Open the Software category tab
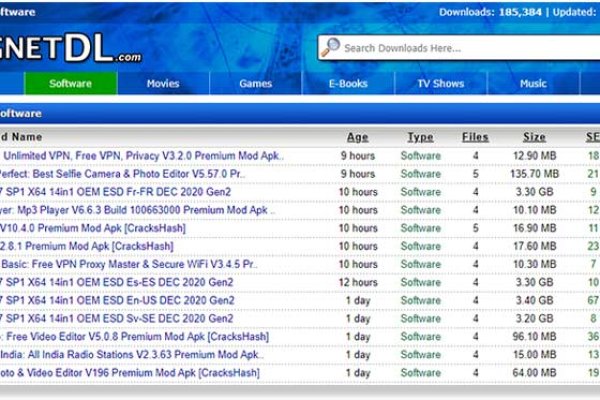The height and width of the screenshot is (400, 600). point(71,84)
